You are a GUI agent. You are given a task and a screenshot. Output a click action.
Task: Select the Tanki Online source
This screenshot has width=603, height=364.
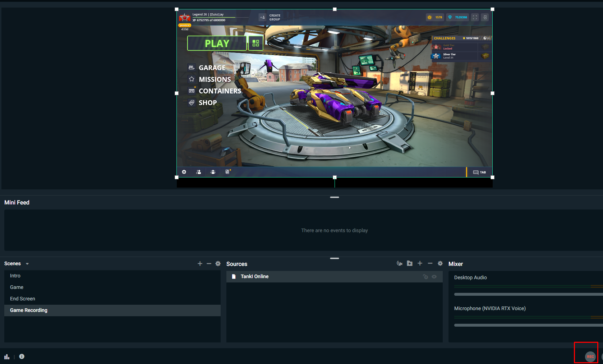coord(335,277)
